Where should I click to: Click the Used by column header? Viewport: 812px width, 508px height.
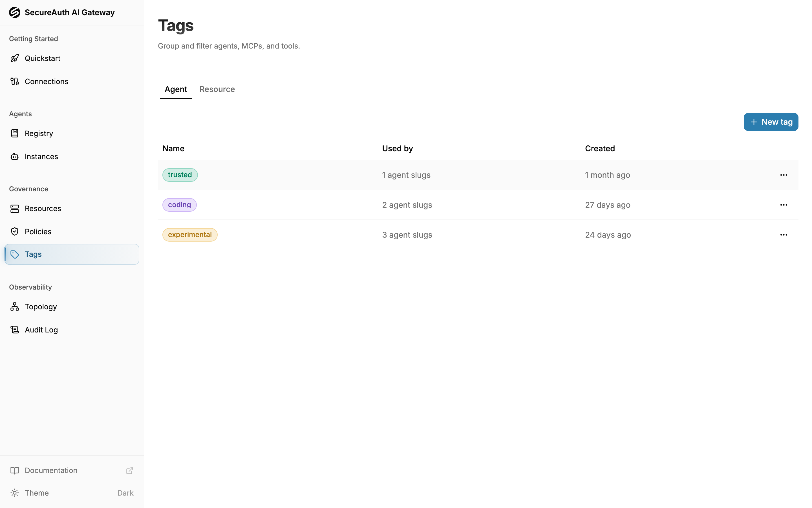pyautogui.click(x=398, y=148)
